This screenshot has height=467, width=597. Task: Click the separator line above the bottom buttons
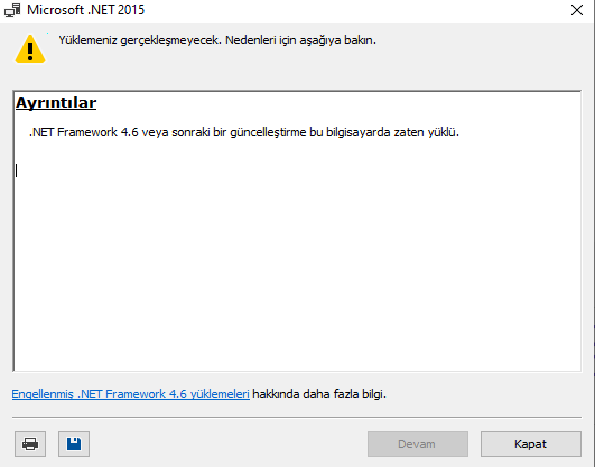pos(297,418)
